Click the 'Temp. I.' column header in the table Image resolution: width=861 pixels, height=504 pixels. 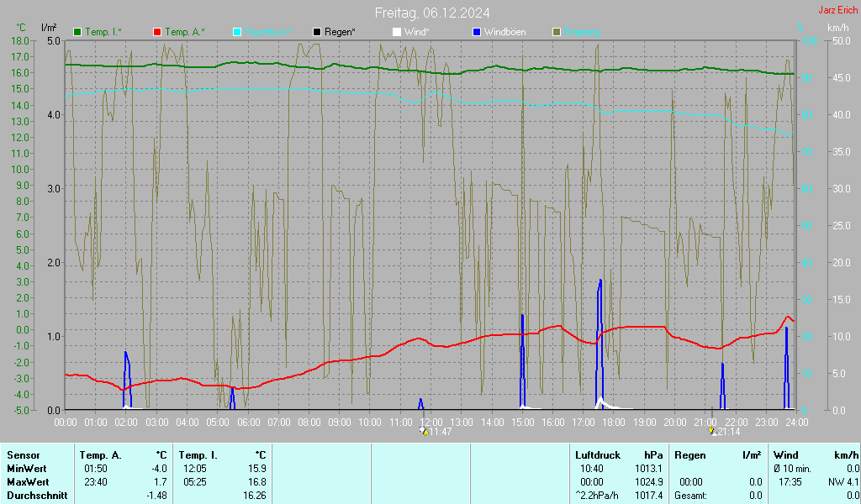coord(198,455)
